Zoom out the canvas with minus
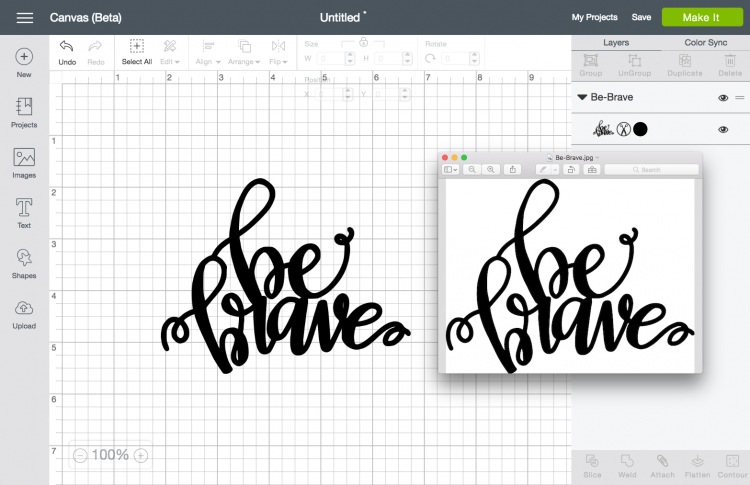The image size is (750, 485). click(80, 455)
